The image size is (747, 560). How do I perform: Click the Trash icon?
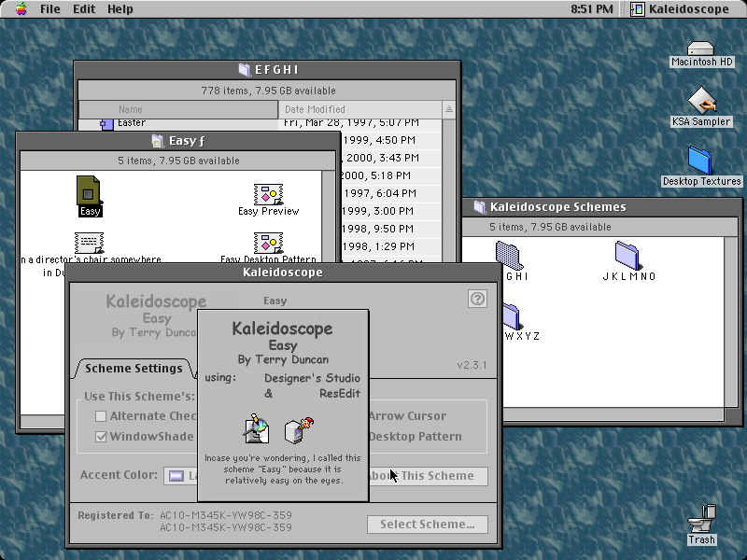tap(701, 519)
